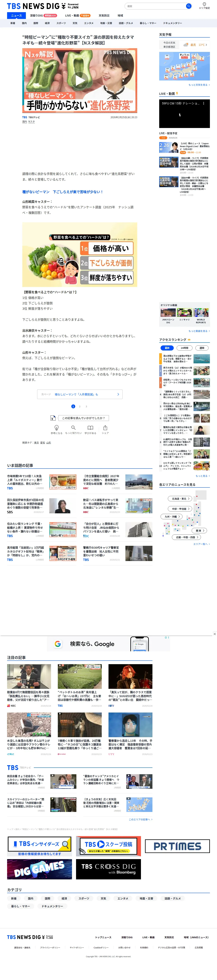Open the PR TIMES banner
This screenshot has height=980, width=217.
(177, 846)
